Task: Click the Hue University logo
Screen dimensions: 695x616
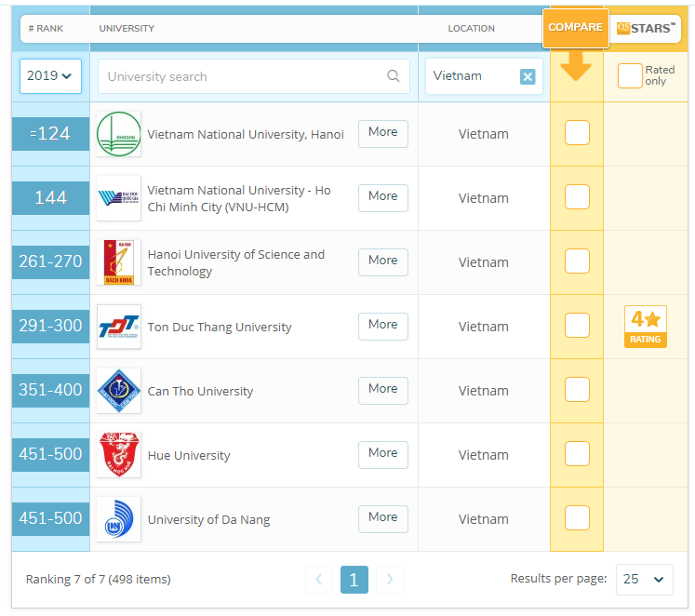Action: 119,455
